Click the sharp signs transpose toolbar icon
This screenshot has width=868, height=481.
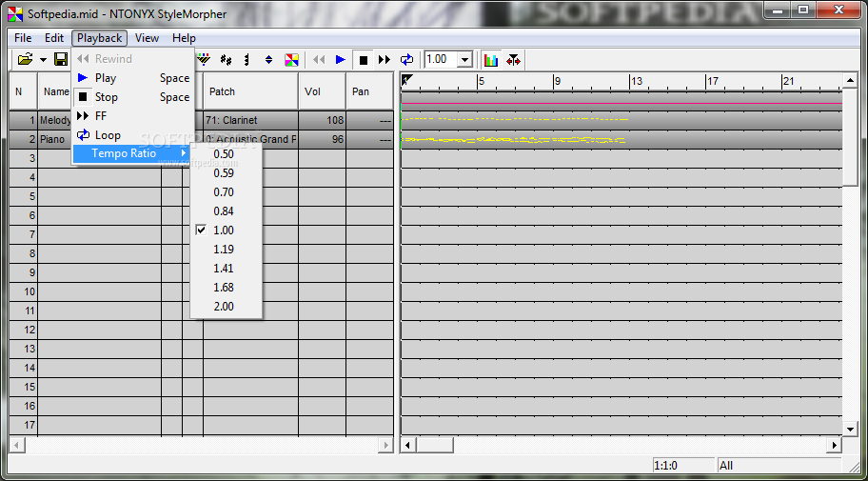(x=226, y=60)
